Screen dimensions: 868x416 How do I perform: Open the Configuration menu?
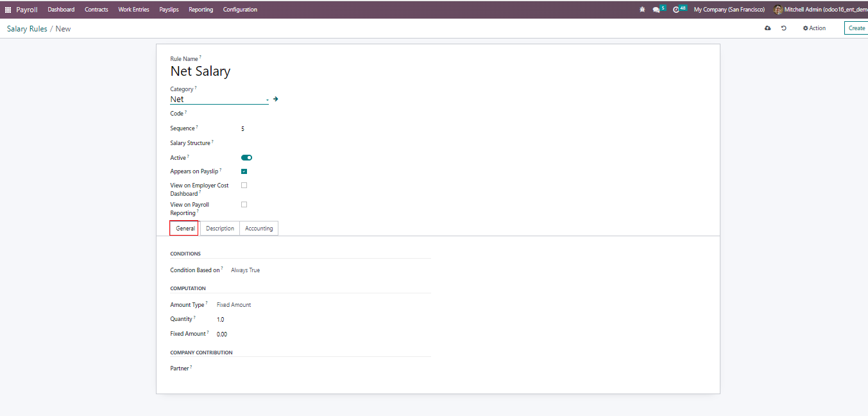click(240, 10)
